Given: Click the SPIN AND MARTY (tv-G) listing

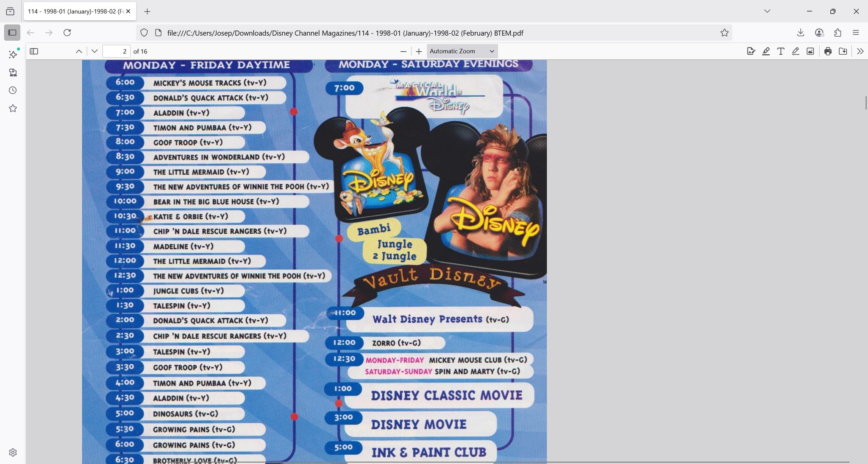Looking at the screenshot, I should [477, 371].
